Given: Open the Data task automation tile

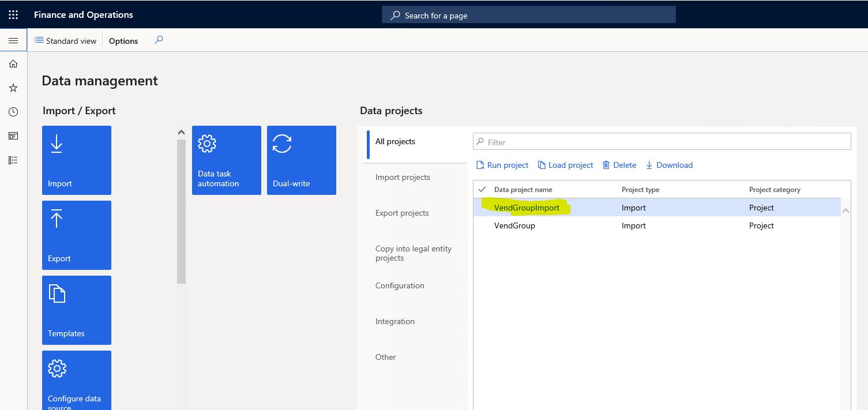Looking at the screenshot, I should pos(227,160).
